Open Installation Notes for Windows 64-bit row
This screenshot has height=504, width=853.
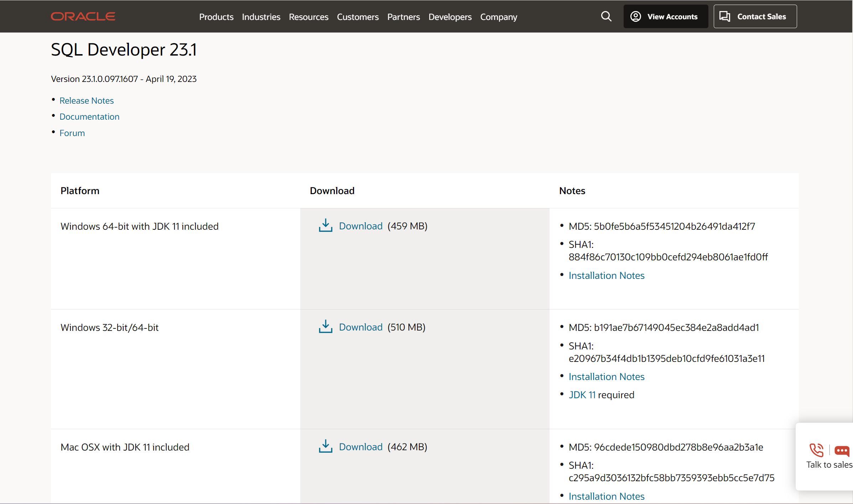tap(607, 275)
